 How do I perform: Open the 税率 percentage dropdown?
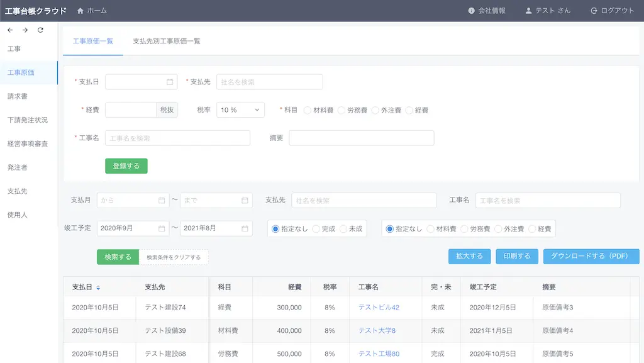pos(240,109)
